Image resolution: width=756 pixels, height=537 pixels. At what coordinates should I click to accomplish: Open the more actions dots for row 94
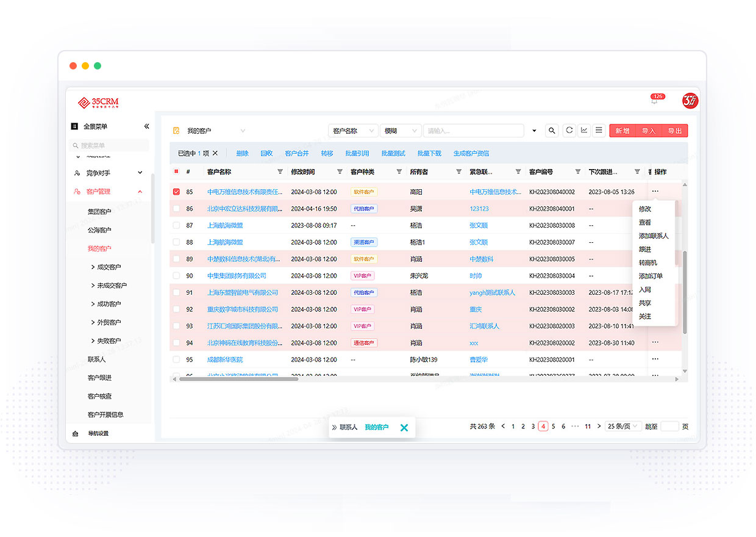point(655,342)
